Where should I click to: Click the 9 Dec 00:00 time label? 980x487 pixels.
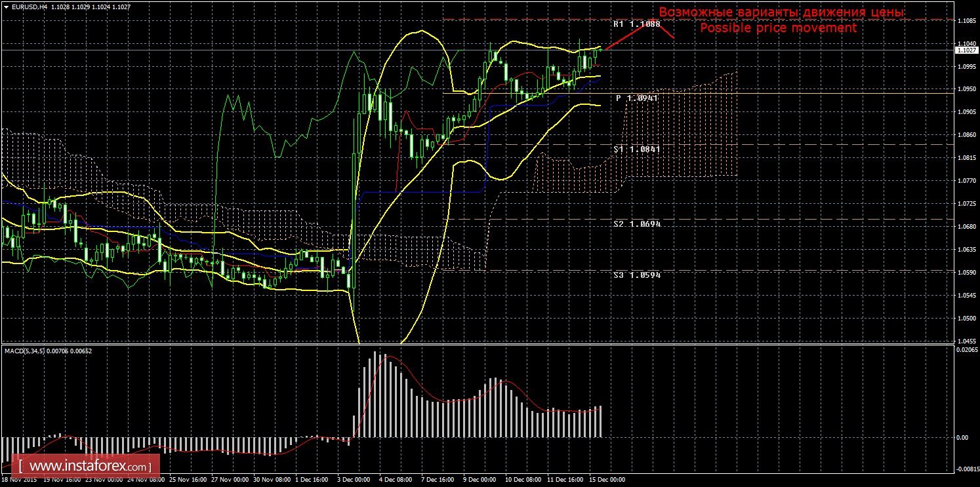tap(478, 480)
